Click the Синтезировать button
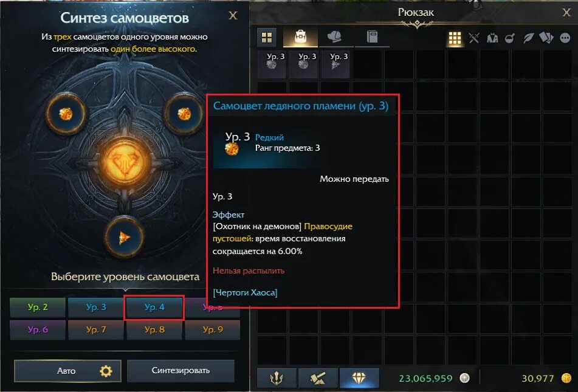578x392 pixels. click(181, 371)
